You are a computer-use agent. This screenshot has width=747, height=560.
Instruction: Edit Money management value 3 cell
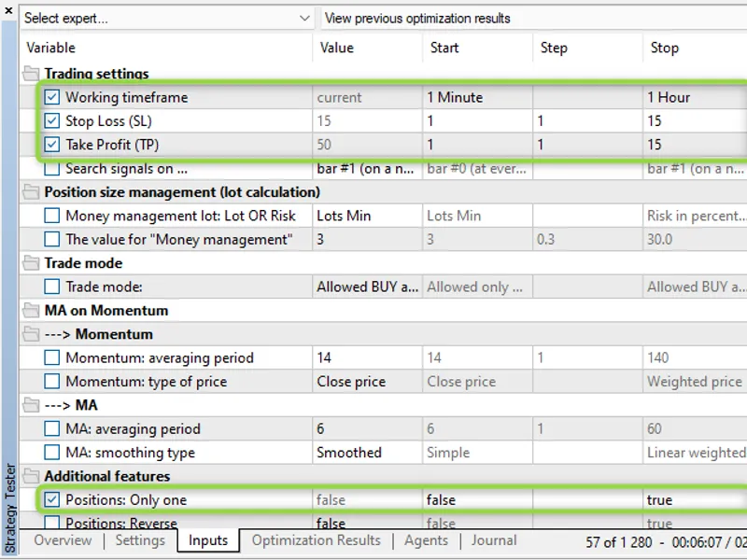[x=368, y=239]
